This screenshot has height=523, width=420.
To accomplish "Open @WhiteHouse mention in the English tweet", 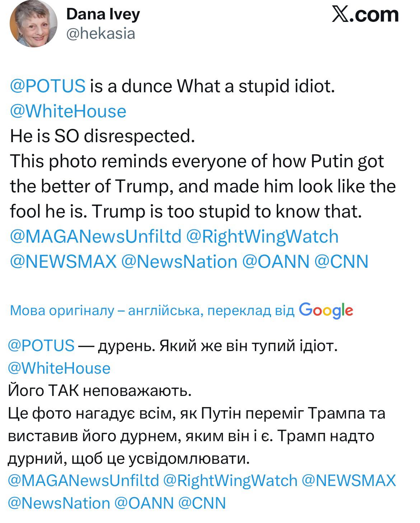I will click(68, 111).
